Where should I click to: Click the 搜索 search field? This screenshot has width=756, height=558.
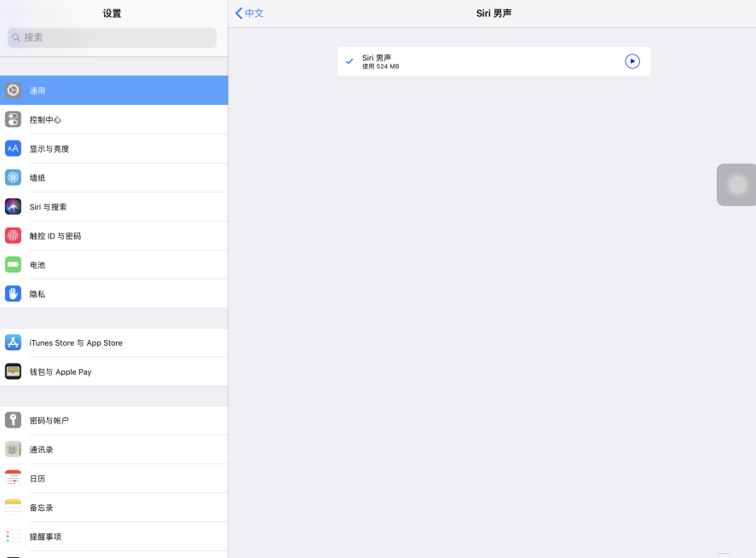click(113, 37)
